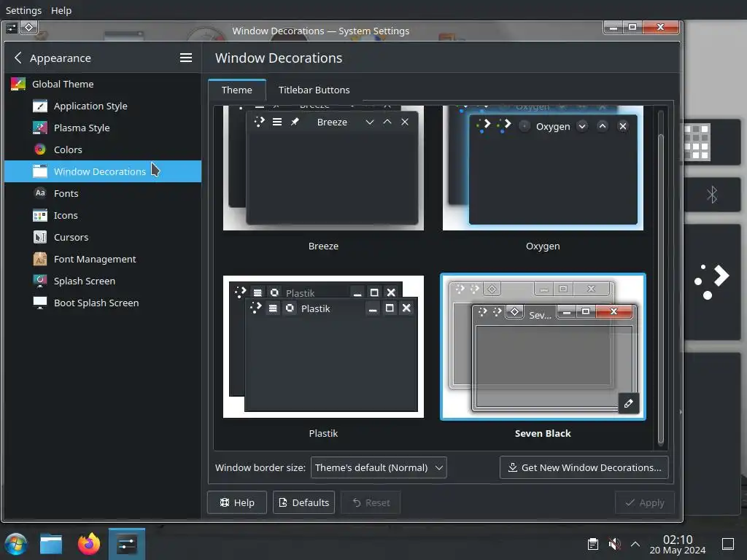Open the Help menu

61,10
